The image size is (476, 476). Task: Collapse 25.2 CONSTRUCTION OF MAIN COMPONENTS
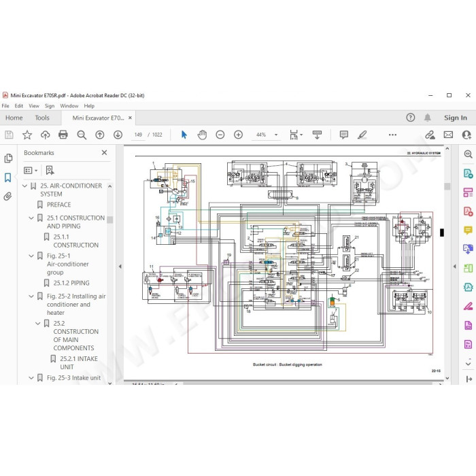(38, 323)
